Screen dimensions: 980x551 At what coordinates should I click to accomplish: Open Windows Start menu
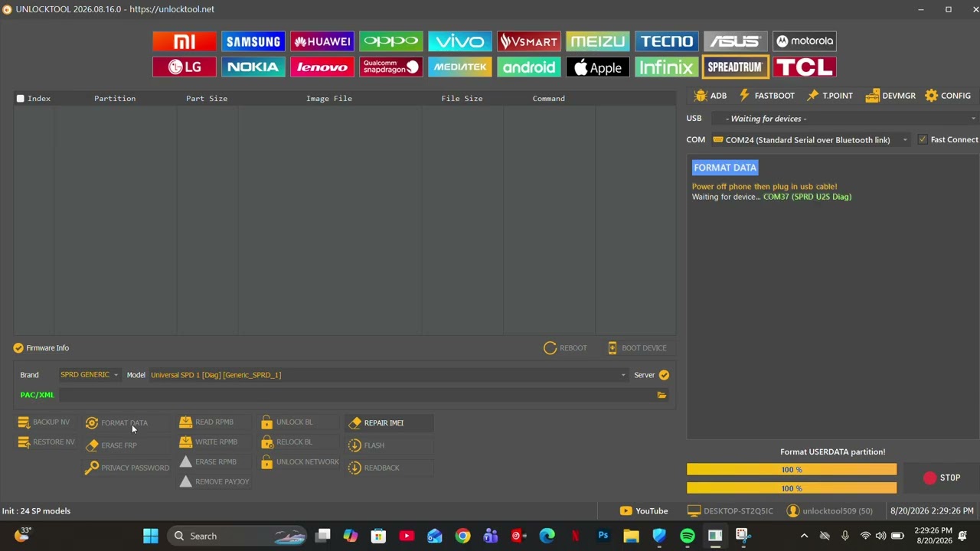pyautogui.click(x=151, y=536)
